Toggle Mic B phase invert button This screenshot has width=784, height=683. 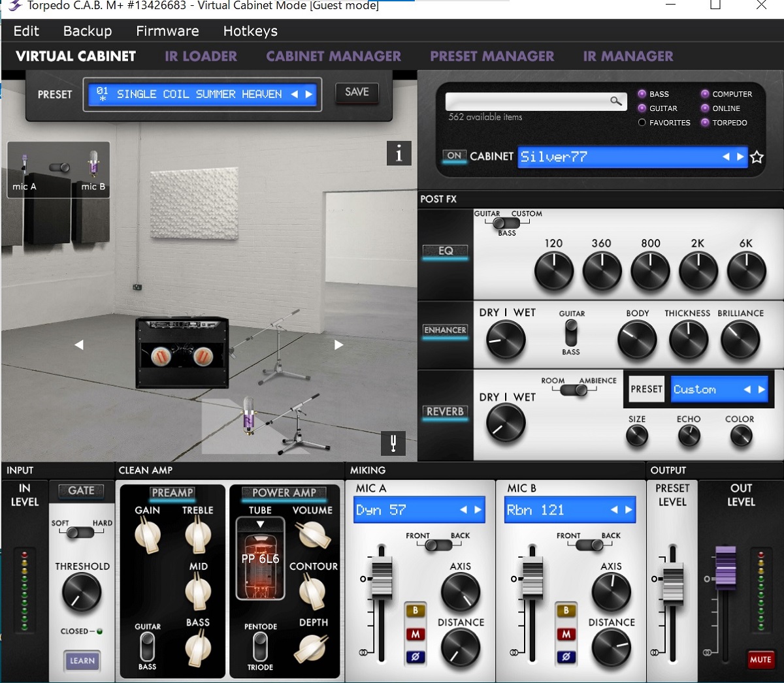pos(566,657)
